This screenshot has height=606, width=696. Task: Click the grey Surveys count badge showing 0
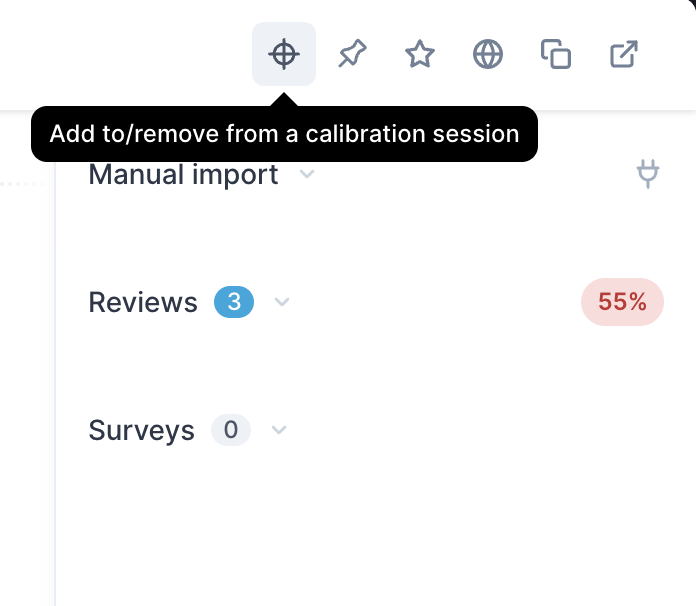[x=231, y=430]
